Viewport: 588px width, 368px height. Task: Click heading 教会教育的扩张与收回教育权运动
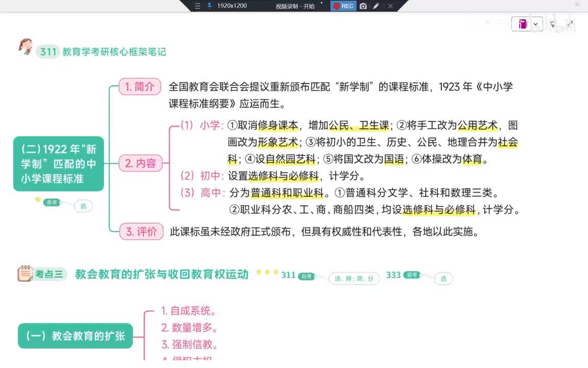[x=162, y=274]
